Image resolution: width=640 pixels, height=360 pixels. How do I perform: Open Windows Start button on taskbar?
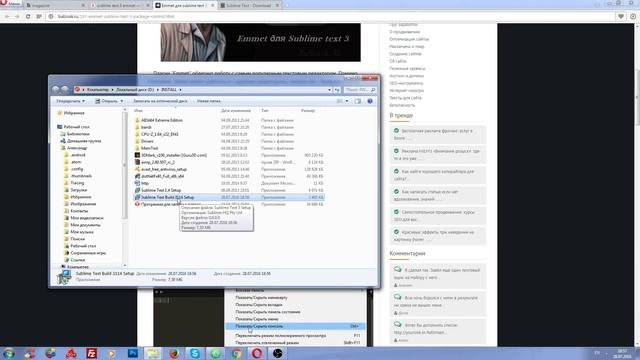coord(9,353)
